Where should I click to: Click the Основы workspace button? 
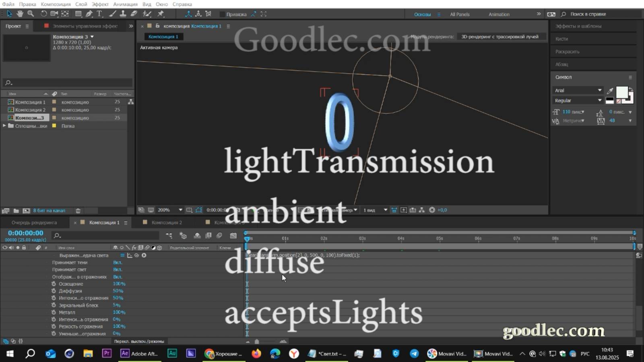tap(423, 14)
